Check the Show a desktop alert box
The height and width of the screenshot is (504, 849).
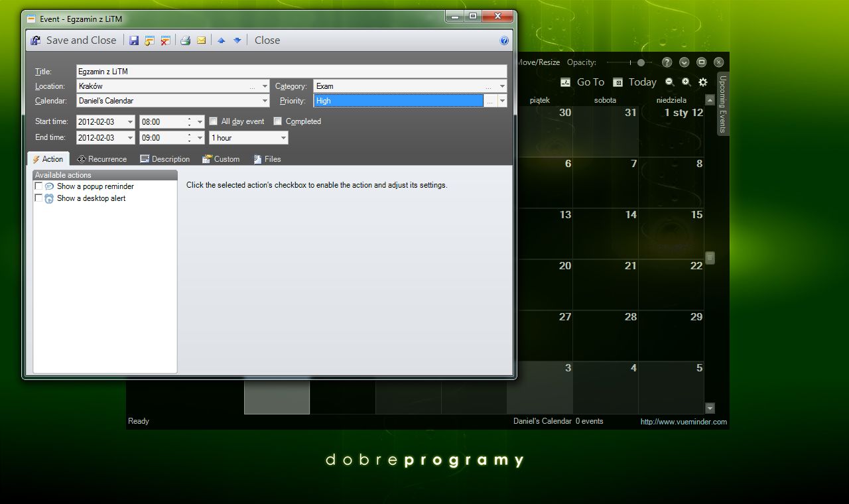[38, 198]
